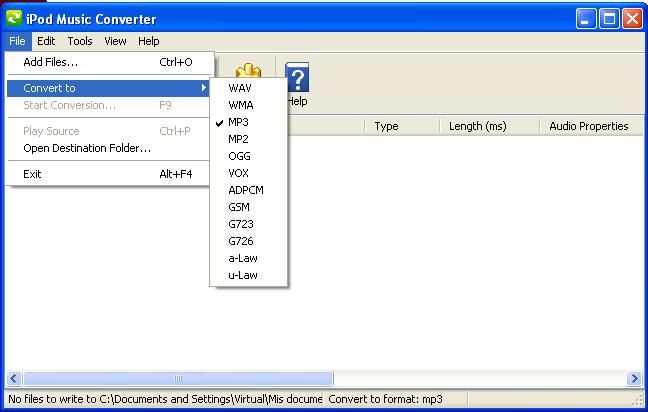Select MP2 output format

pyautogui.click(x=248, y=139)
